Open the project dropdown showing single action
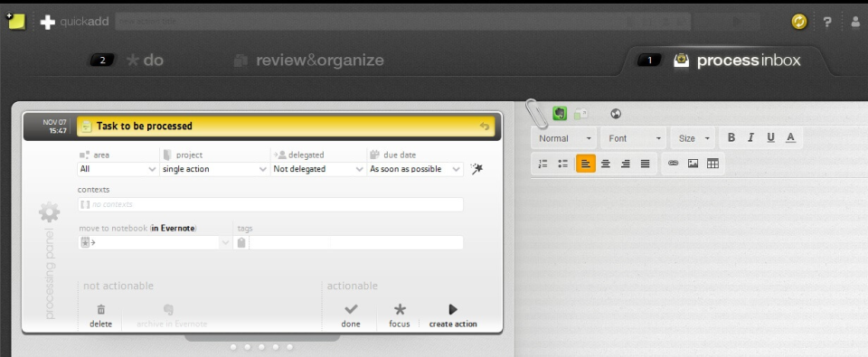 click(215, 169)
